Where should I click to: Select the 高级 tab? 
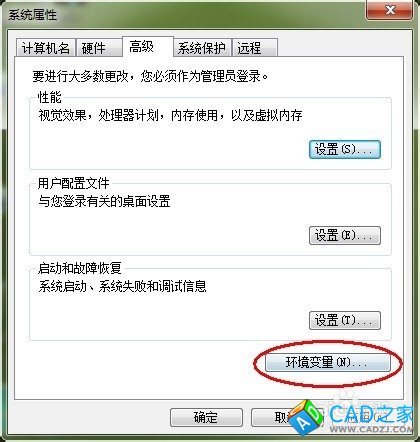[148, 47]
